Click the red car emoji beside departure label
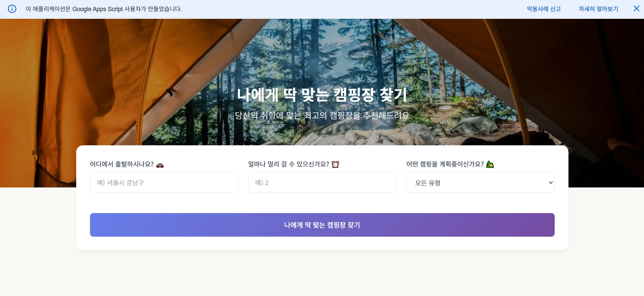644x296 pixels. pos(160,165)
